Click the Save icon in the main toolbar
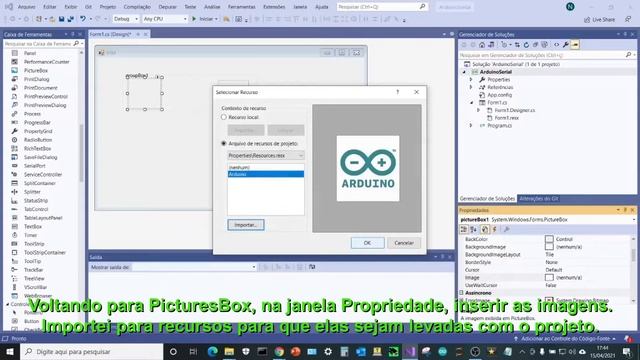The width and height of the screenshot is (640, 360). click(62, 19)
